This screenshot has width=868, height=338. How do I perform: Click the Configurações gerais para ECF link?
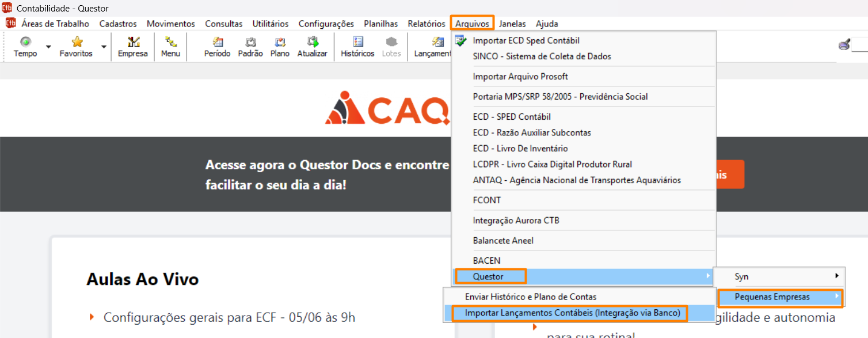coord(229,317)
